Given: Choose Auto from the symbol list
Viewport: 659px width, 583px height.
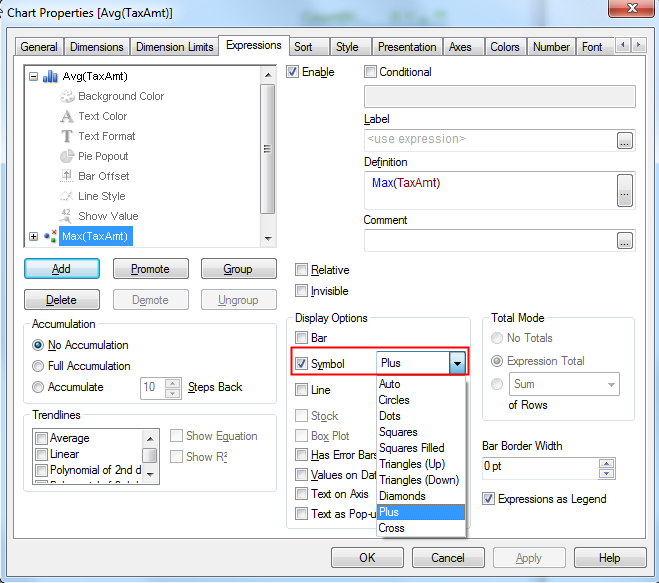Looking at the screenshot, I should click(421, 384).
